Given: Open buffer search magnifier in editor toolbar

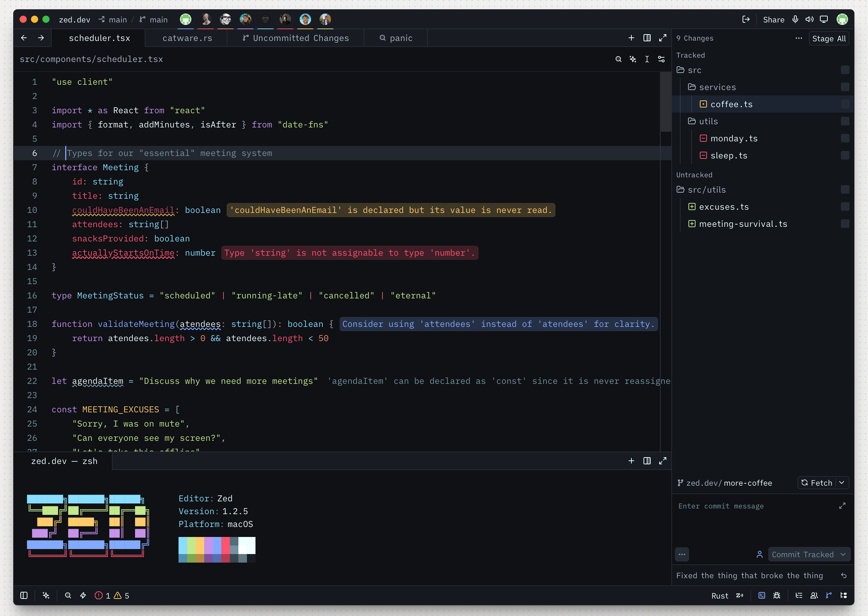Looking at the screenshot, I should click(x=618, y=59).
